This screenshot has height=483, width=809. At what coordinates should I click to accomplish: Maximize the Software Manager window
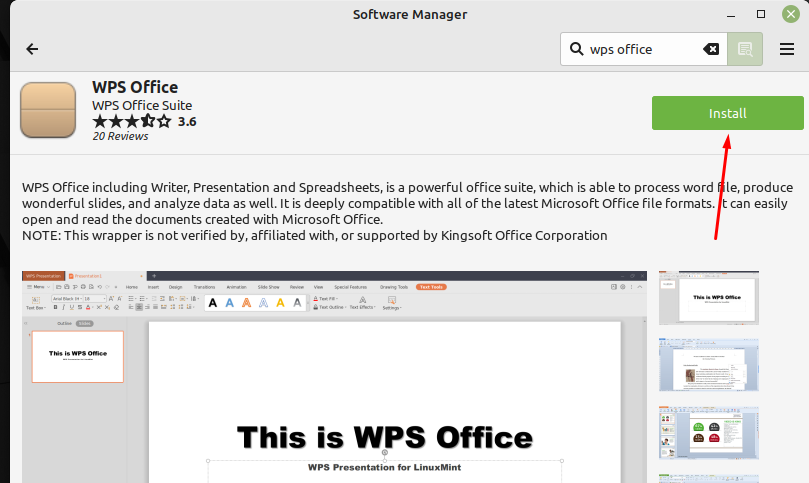point(761,14)
